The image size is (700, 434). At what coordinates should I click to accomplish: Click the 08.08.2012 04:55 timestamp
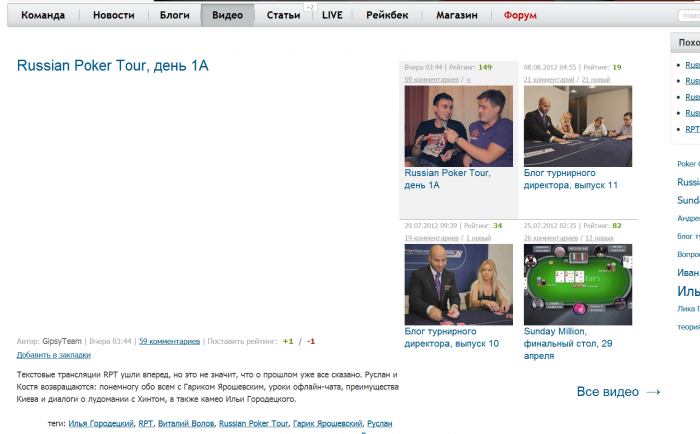pos(550,67)
